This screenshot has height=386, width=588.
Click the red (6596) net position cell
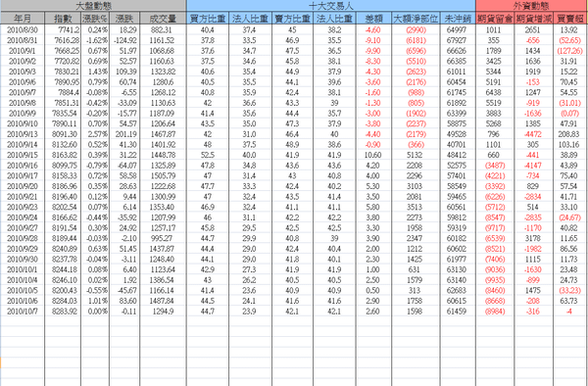tap(416, 51)
